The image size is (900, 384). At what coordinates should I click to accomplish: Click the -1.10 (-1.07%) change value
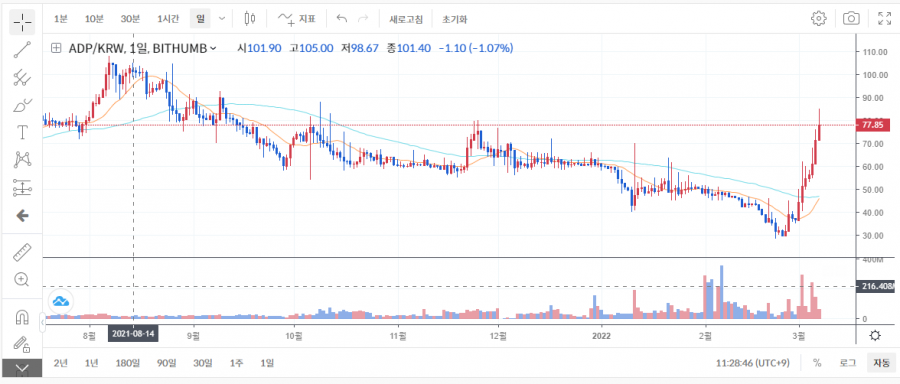tap(476, 48)
